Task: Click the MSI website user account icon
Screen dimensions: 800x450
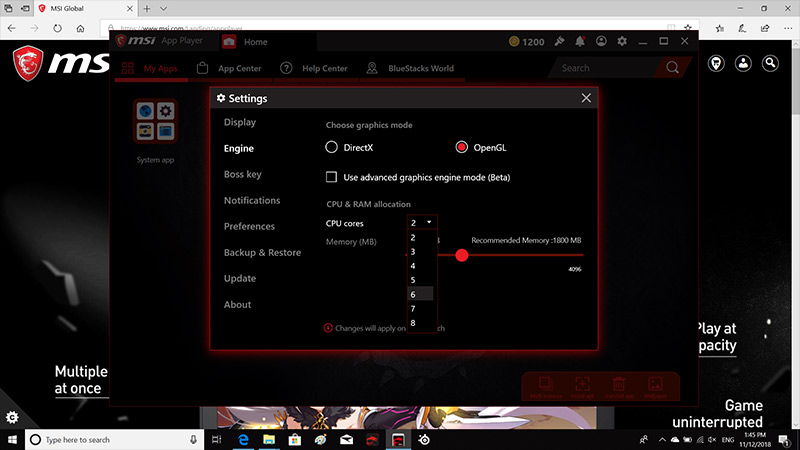Action: (x=743, y=63)
